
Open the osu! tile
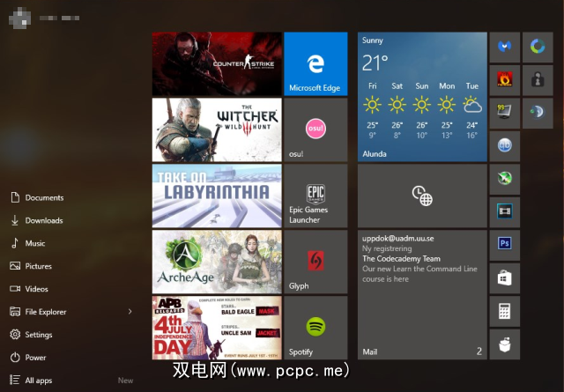tap(315, 129)
